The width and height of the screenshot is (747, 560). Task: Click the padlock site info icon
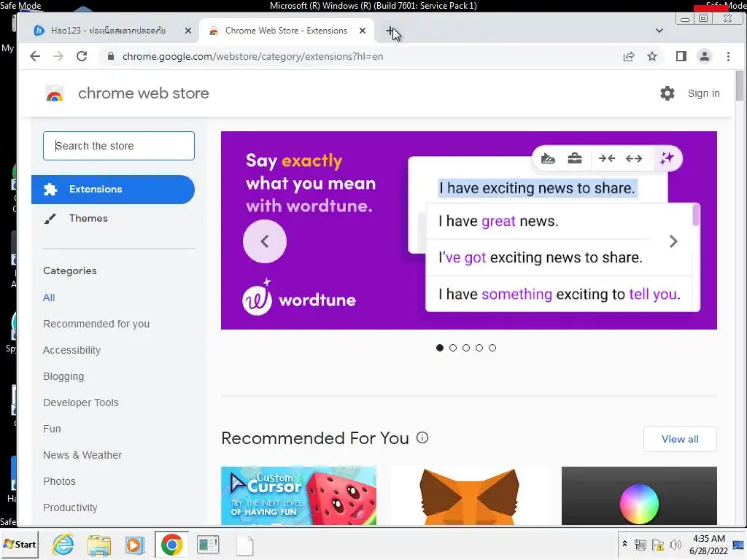(111, 56)
